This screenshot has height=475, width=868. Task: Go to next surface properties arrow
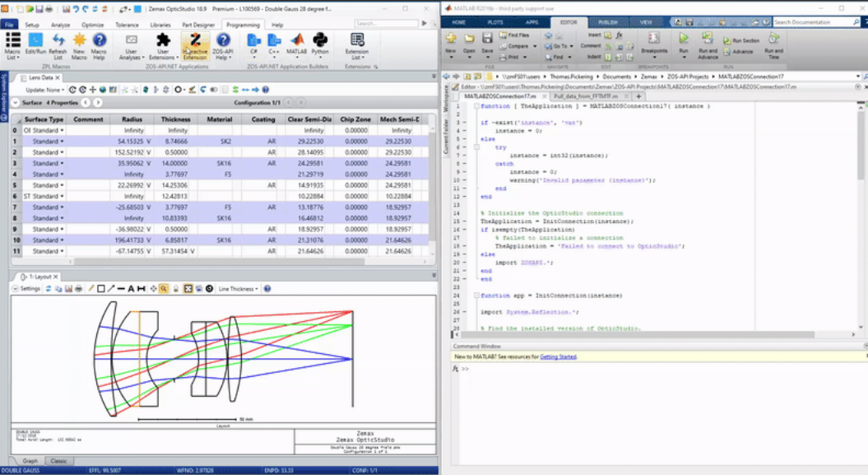[97, 102]
